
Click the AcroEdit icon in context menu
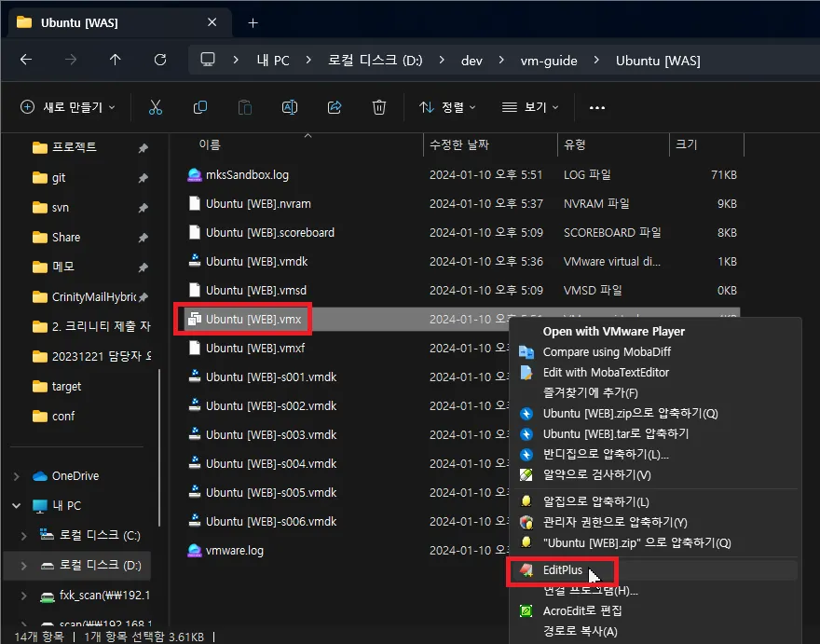(x=526, y=610)
